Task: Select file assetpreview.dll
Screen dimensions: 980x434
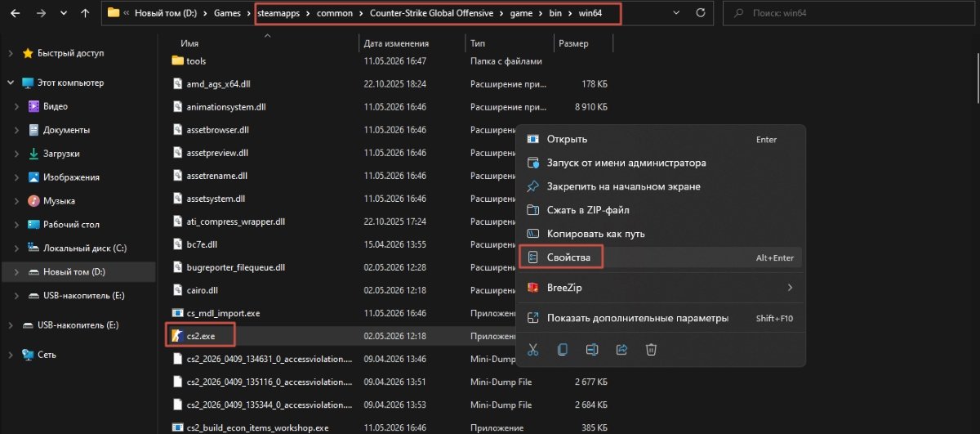Action: tap(216, 152)
